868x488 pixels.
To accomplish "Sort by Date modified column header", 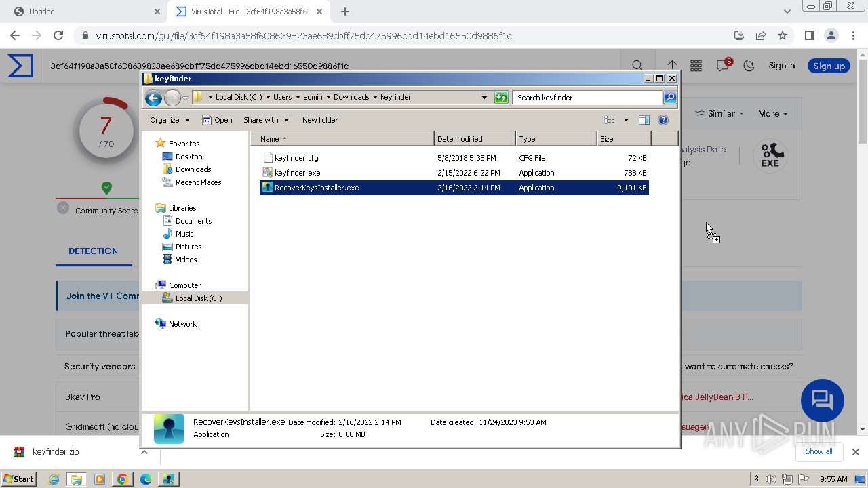I will (x=475, y=139).
